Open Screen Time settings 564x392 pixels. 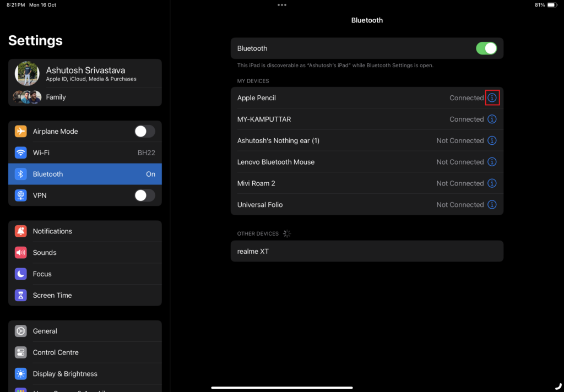(x=85, y=295)
